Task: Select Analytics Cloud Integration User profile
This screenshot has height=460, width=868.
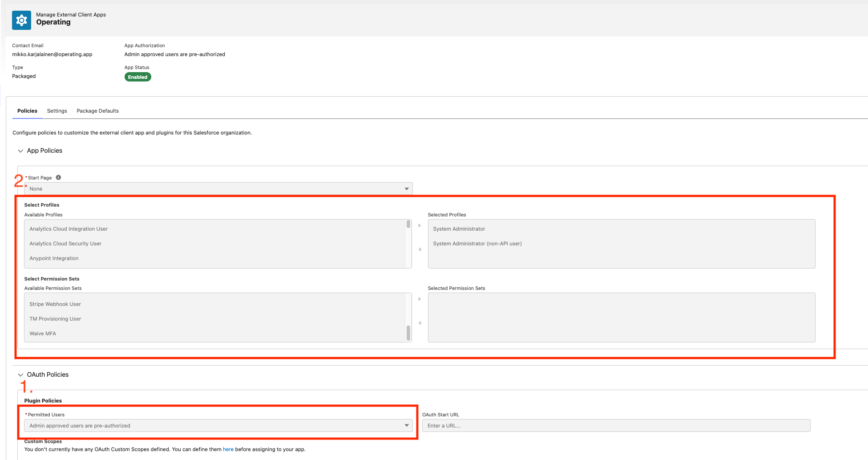Action: (x=69, y=229)
